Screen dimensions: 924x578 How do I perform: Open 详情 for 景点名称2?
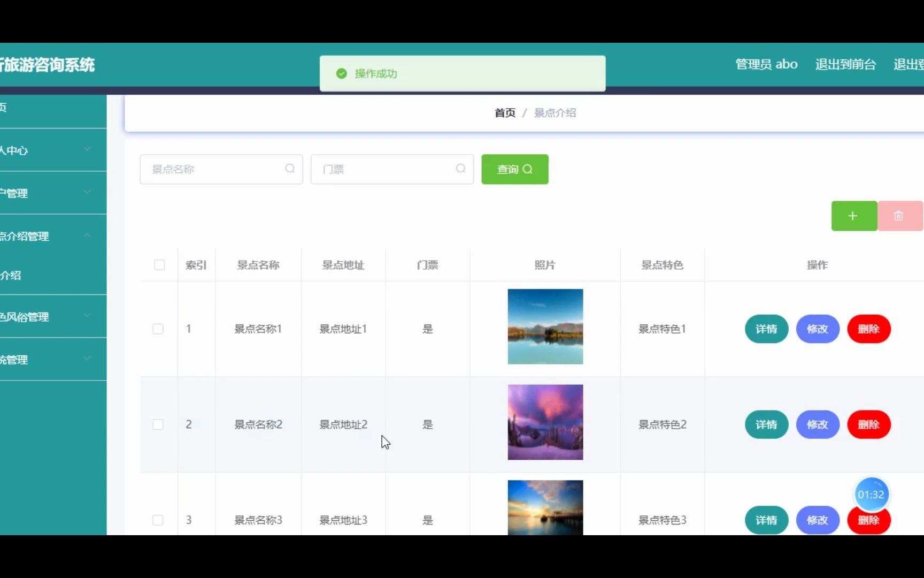click(766, 424)
